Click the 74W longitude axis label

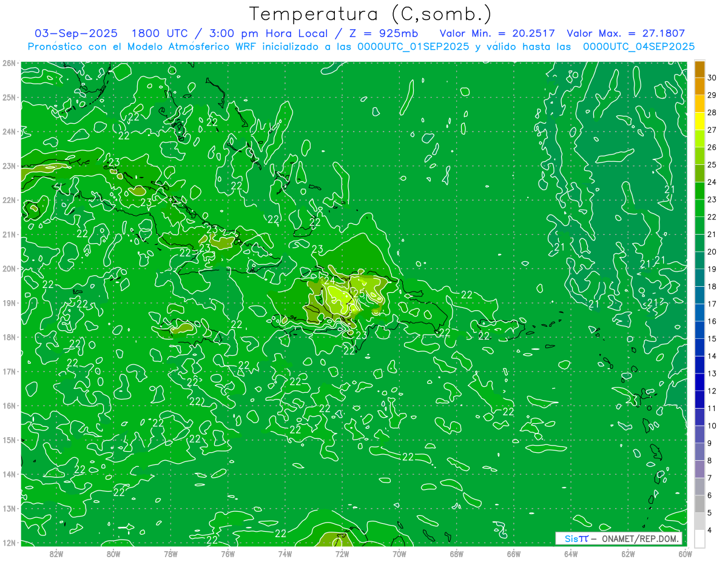click(x=285, y=554)
